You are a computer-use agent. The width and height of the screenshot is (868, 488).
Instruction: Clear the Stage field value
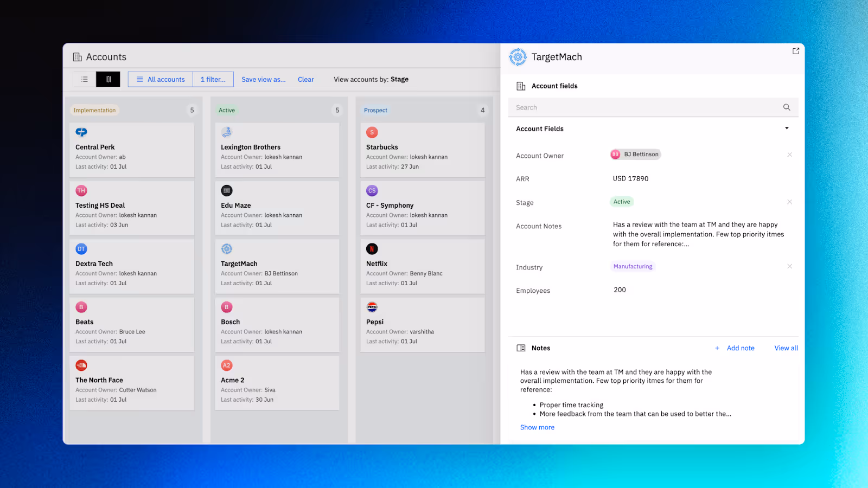tap(790, 202)
